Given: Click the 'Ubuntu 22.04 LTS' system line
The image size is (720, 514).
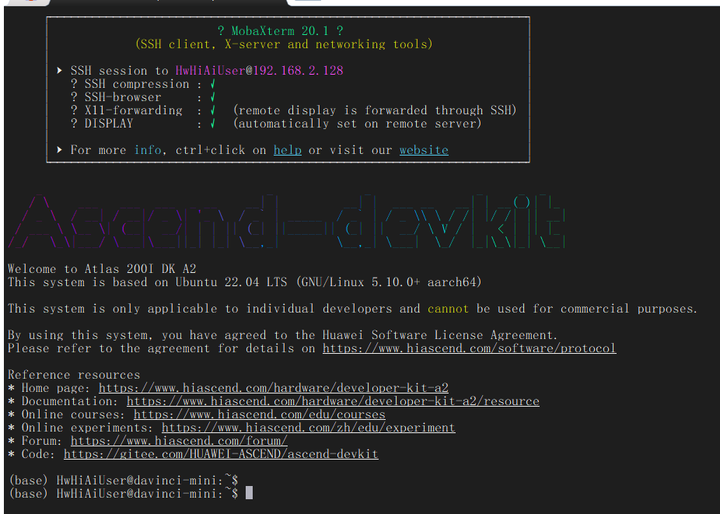Looking at the screenshot, I should point(245,282).
